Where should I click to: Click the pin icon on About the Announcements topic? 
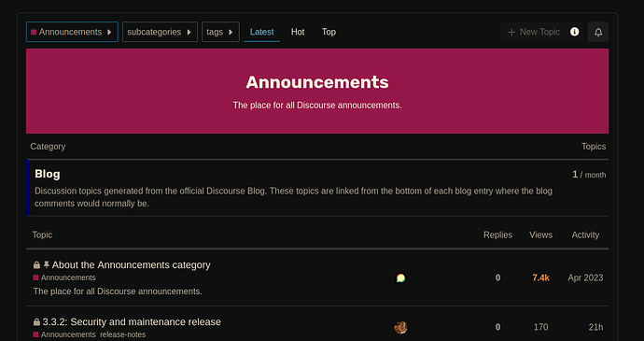point(47,264)
